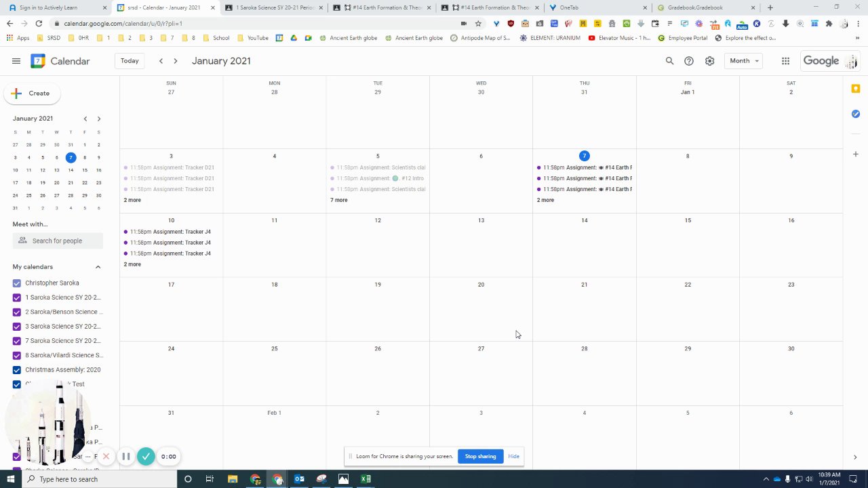Toggle 3 Saroka Science SY 20-2 calendar
Viewport: 868px width, 488px height.
(17, 327)
